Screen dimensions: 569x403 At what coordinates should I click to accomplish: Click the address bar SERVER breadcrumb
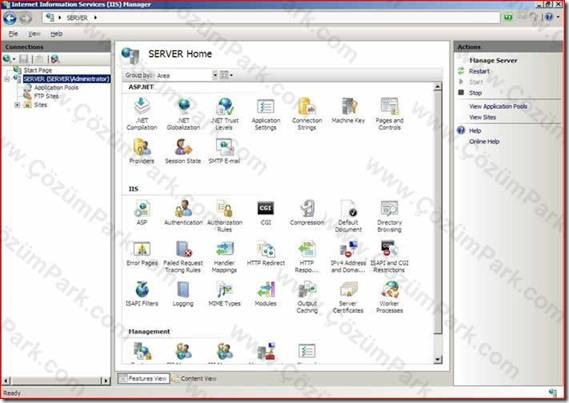pos(77,18)
